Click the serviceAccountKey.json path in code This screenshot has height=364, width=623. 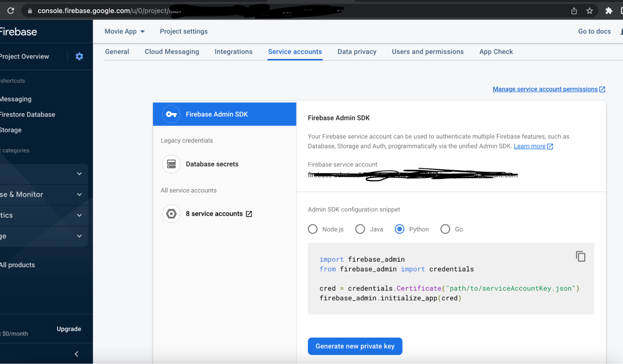(510, 288)
